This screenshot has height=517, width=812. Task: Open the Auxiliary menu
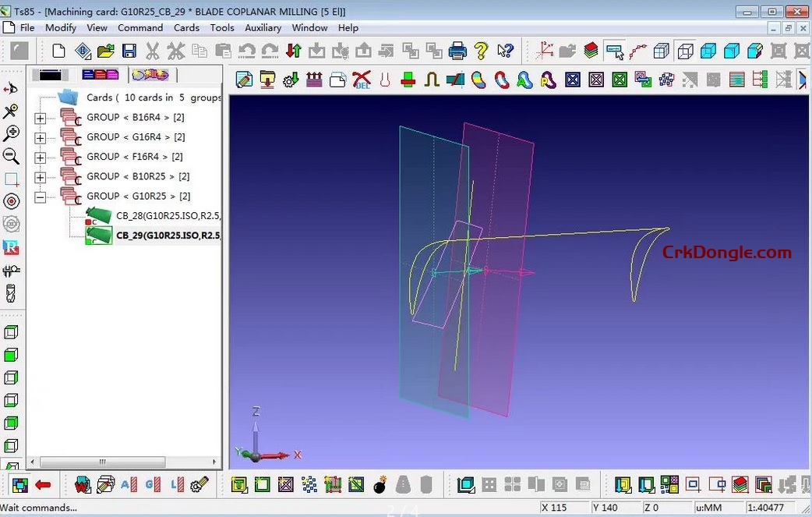263,27
